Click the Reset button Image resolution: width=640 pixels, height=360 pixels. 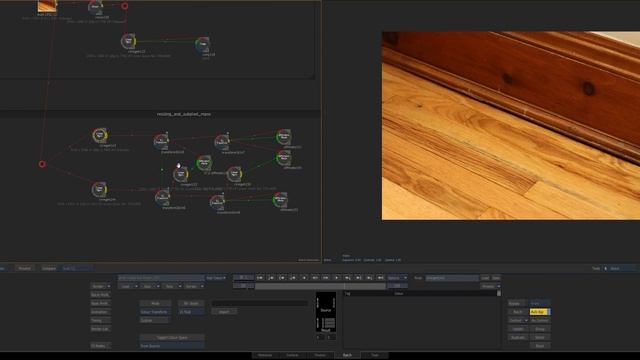pyautogui.click(x=540, y=346)
